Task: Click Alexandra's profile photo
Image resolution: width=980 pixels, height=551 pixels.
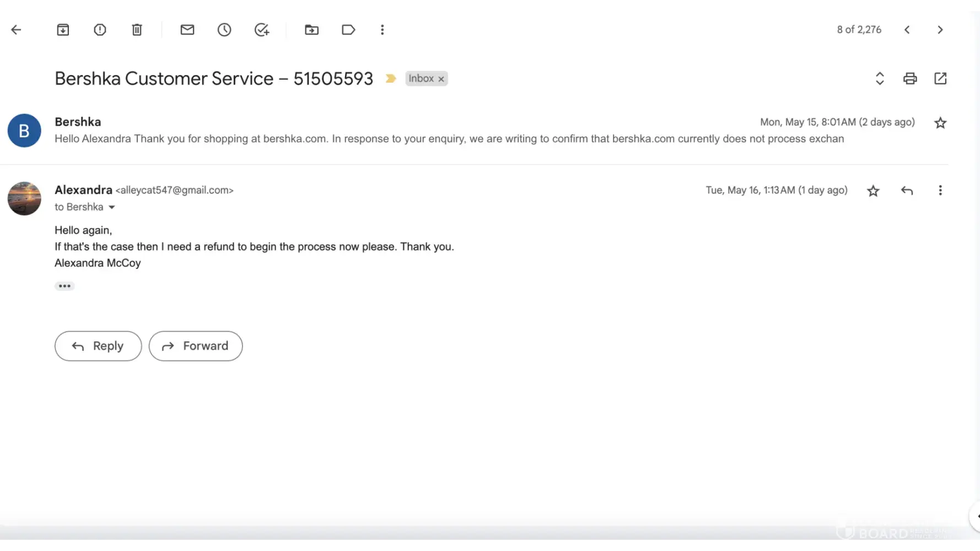Action: click(24, 198)
